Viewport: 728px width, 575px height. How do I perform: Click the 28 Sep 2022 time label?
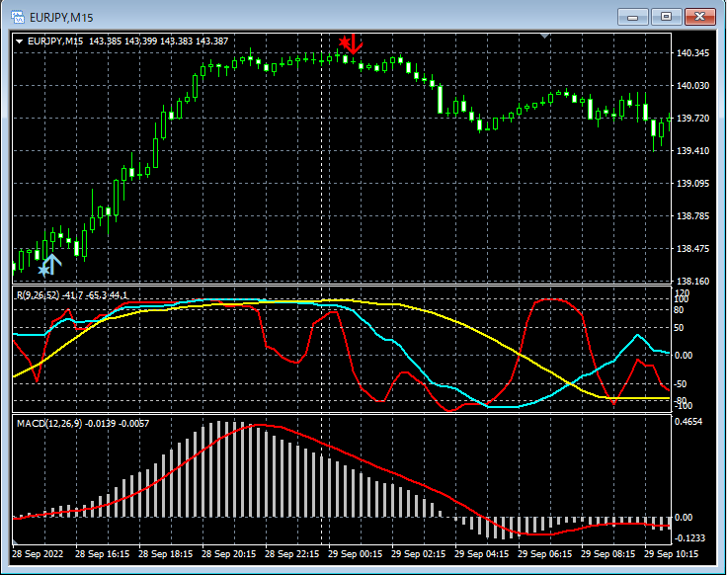pos(38,554)
